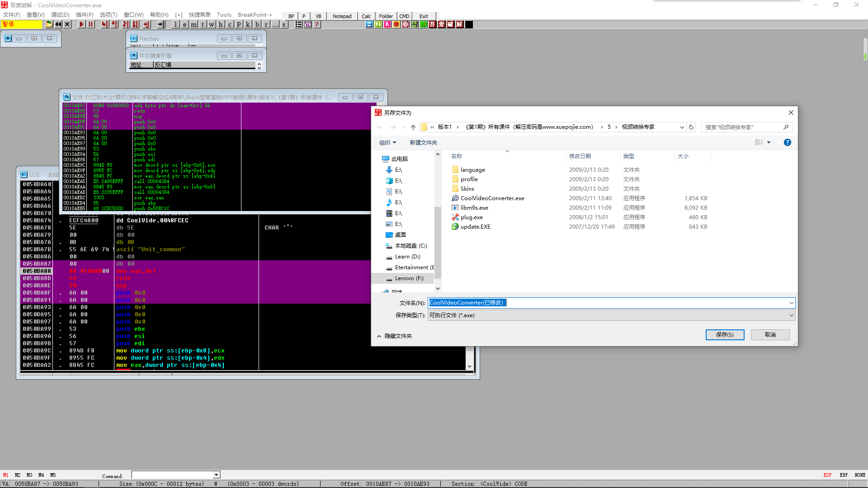Select the CoolVideoConverter.exe file

(x=492, y=198)
